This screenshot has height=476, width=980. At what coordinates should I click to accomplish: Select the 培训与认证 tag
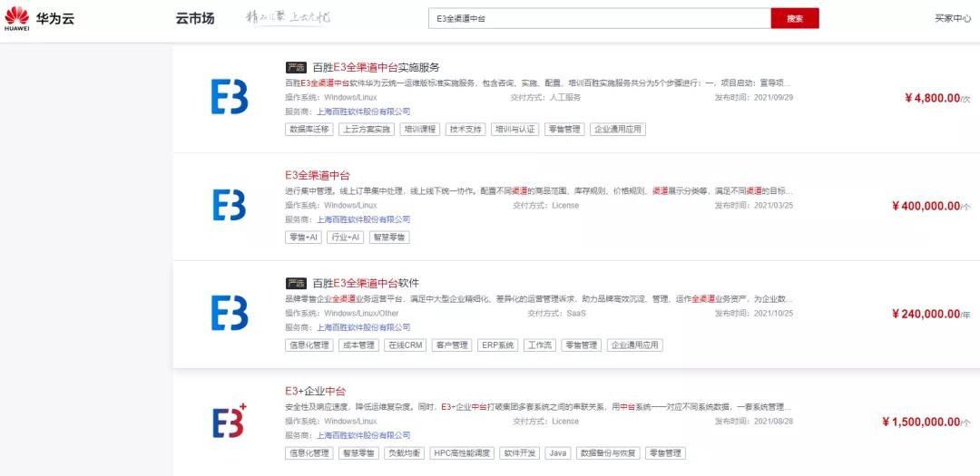(515, 130)
